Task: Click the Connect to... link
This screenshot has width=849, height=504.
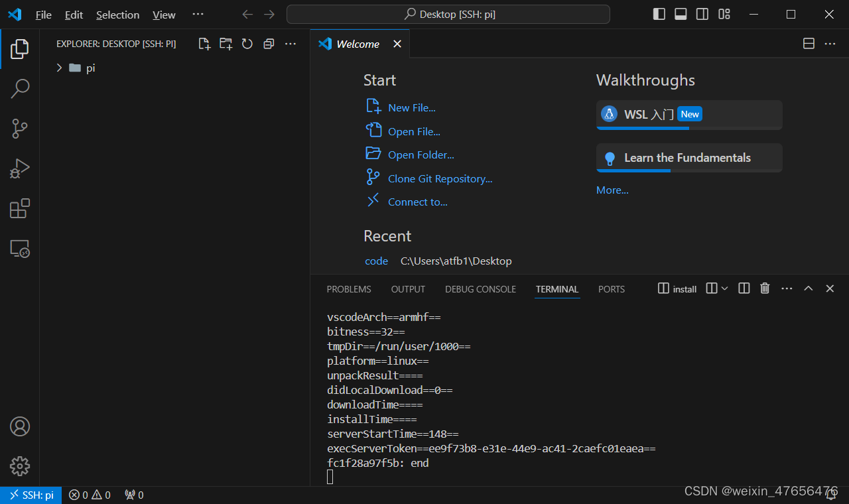Action: [x=417, y=202]
